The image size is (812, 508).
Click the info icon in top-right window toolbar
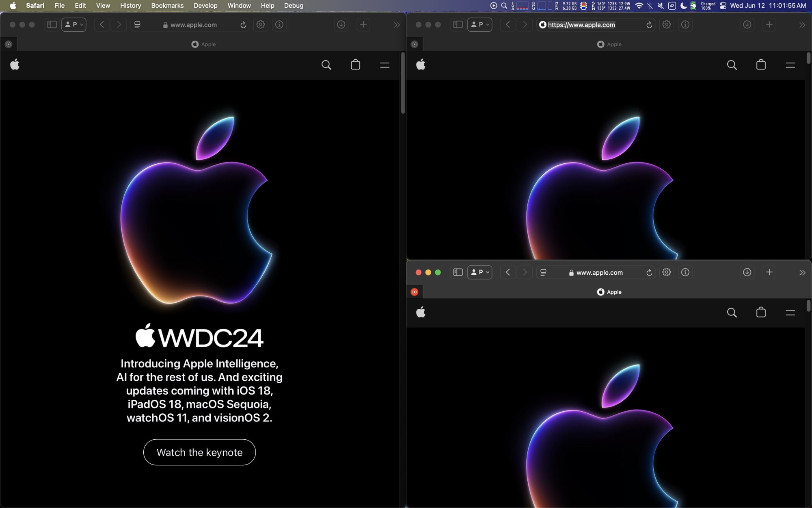(685, 25)
